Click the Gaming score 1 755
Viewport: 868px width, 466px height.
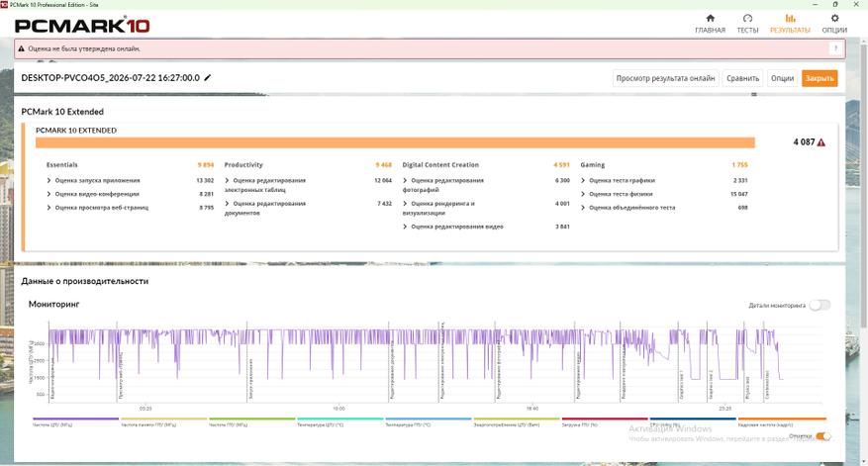[x=739, y=165]
